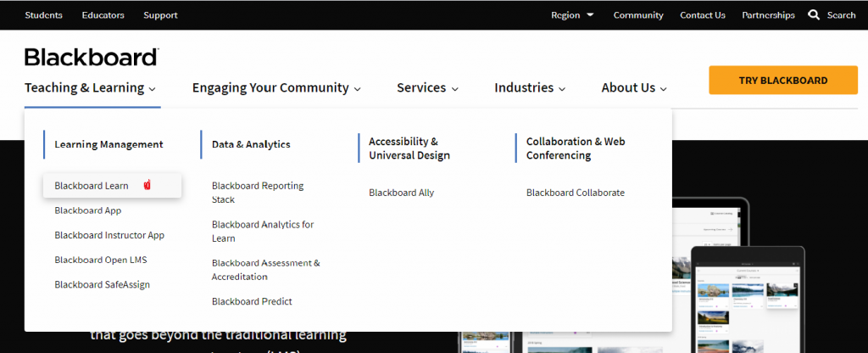Expand the Teaching & Learning menu
The height and width of the screenshot is (353, 868).
coord(90,87)
